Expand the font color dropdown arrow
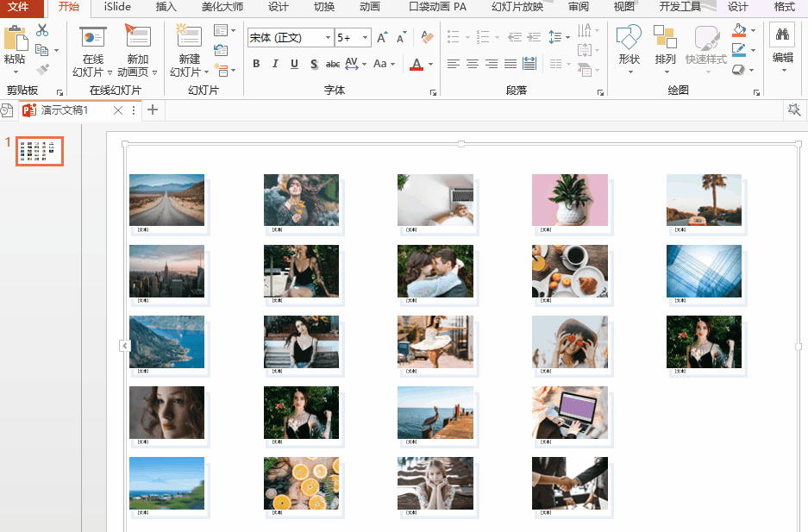The image size is (808, 532). click(x=431, y=64)
